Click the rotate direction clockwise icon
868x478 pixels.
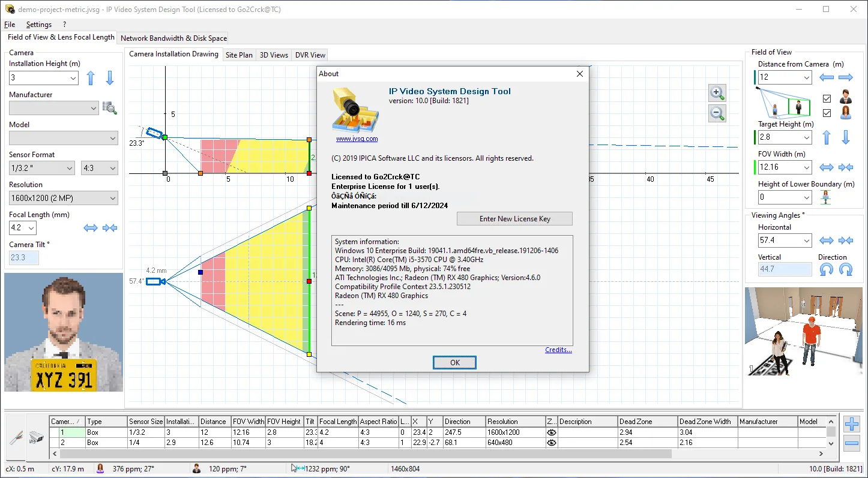point(846,270)
